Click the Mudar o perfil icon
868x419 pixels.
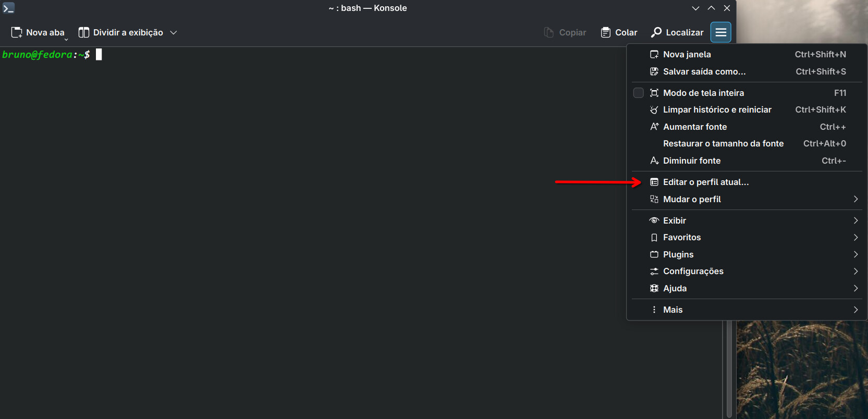pos(654,199)
